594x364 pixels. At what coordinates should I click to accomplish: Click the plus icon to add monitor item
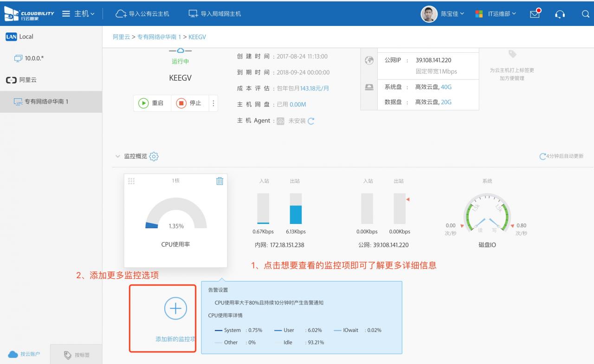tap(175, 309)
